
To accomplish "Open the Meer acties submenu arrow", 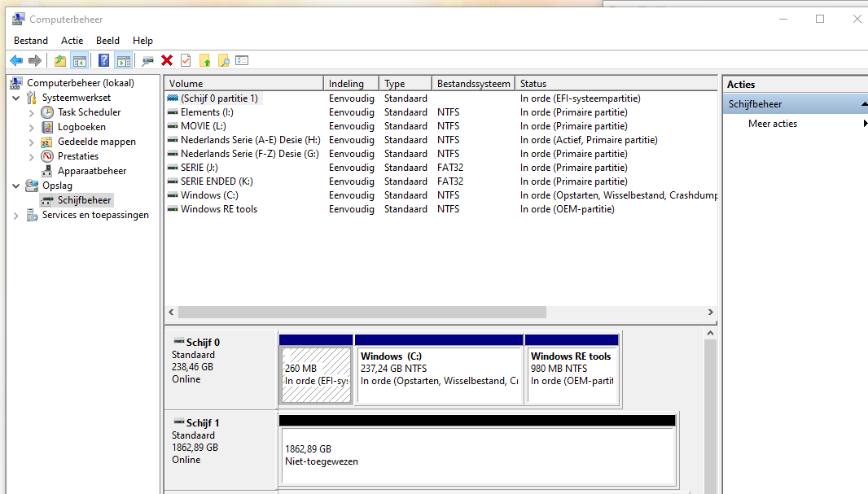I will [x=865, y=124].
